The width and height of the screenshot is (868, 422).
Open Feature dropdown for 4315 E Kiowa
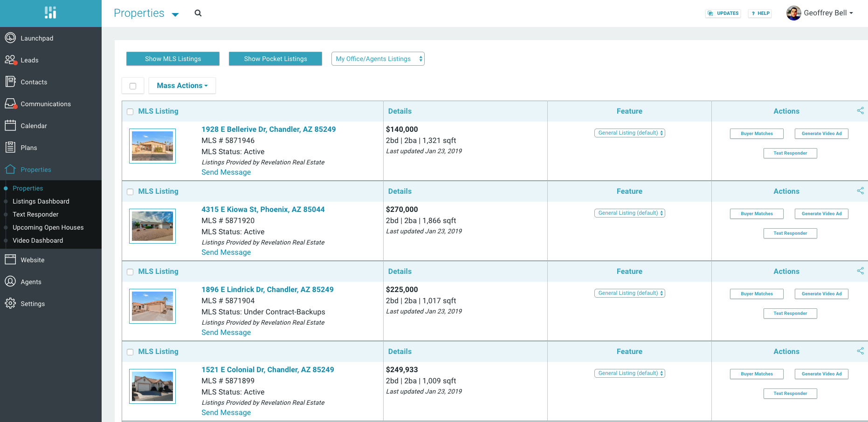pyautogui.click(x=629, y=213)
